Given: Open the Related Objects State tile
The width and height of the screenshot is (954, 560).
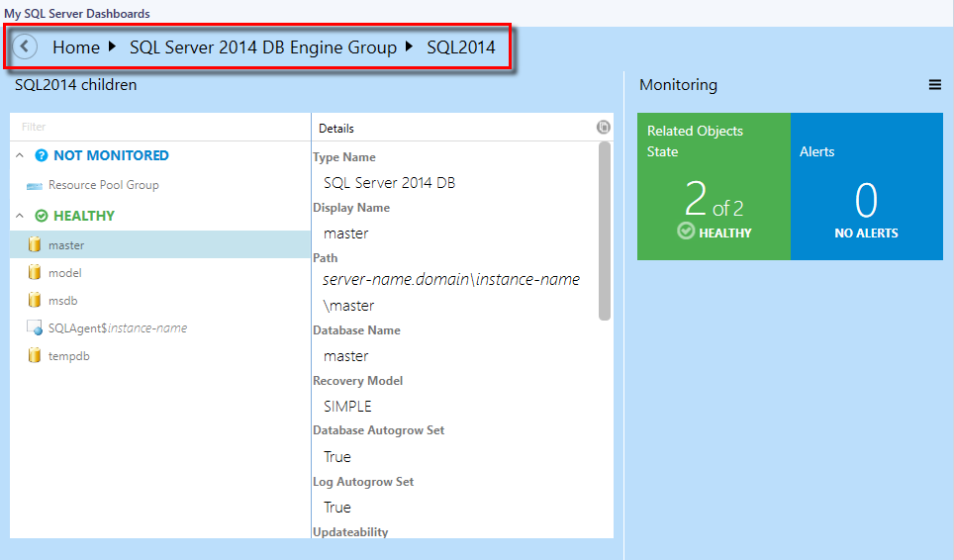Looking at the screenshot, I should [x=714, y=186].
